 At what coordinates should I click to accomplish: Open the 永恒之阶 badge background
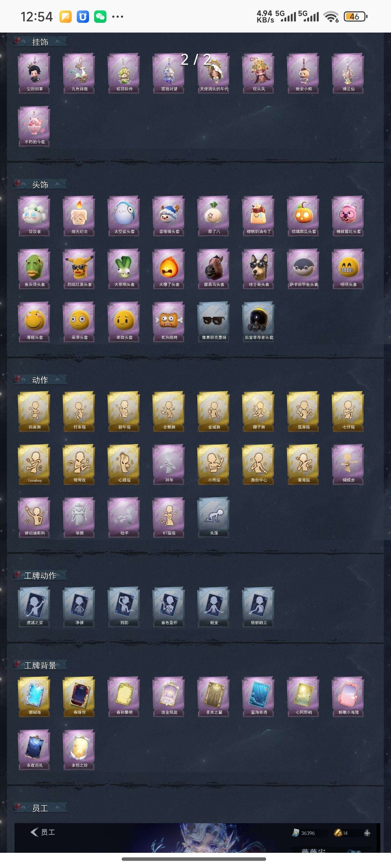(79, 750)
